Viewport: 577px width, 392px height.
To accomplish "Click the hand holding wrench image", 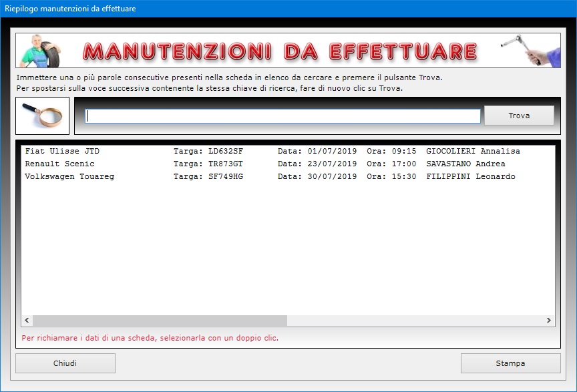I will tap(530, 51).
